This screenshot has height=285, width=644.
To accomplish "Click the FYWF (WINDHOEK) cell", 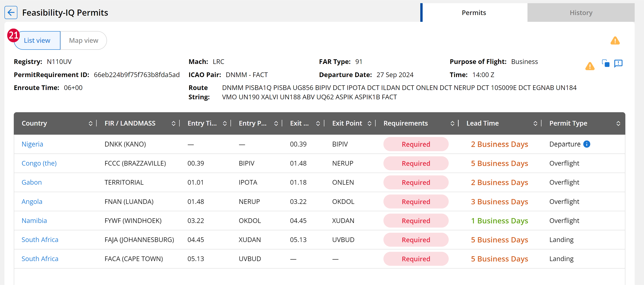I will (x=133, y=221).
